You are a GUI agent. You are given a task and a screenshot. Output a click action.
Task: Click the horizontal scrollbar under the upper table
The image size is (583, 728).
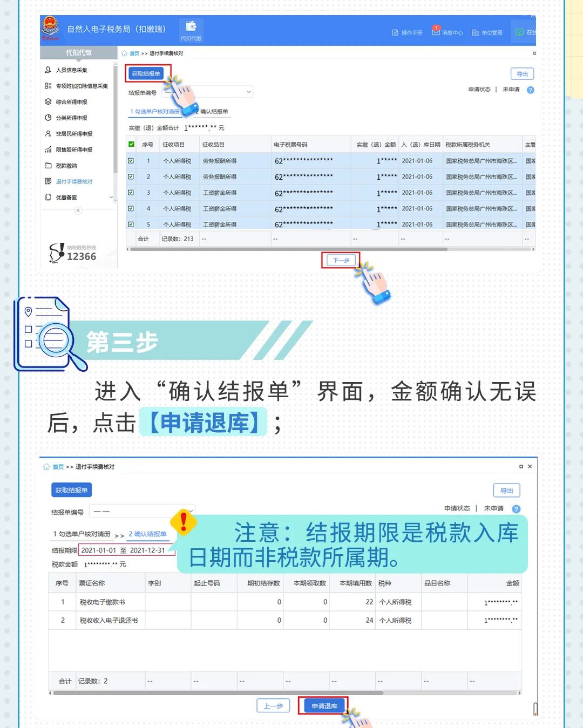click(x=288, y=249)
